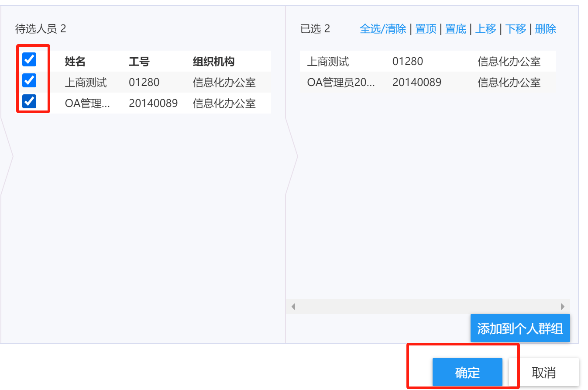Click 置顶 to move selection to top
The image size is (588, 390).
click(x=426, y=29)
